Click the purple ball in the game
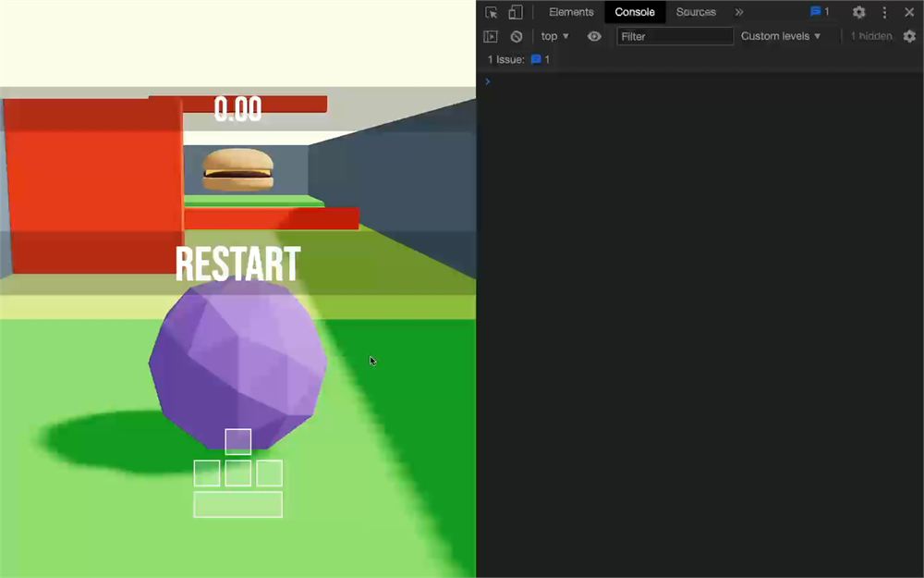Screen dimensions: 924x578 point(238,363)
